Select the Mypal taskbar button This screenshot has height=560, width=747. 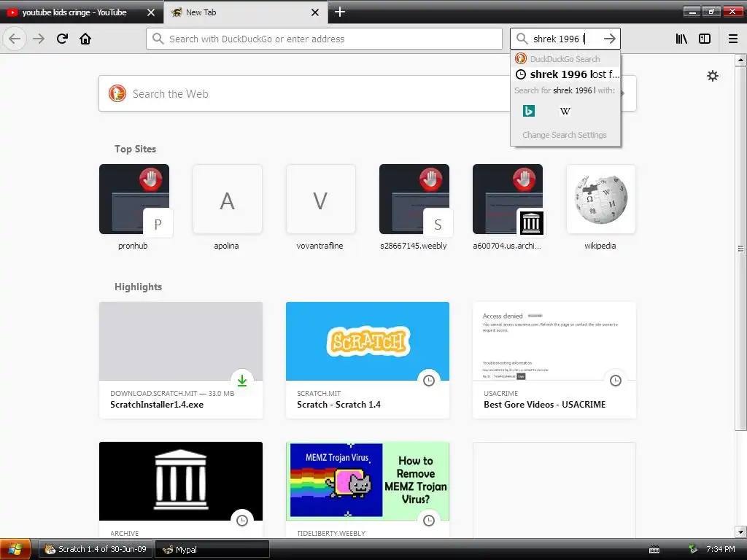212,549
